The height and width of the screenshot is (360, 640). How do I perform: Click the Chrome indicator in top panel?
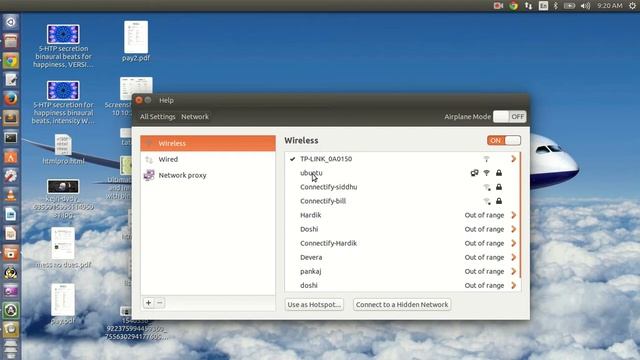(x=513, y=6)
